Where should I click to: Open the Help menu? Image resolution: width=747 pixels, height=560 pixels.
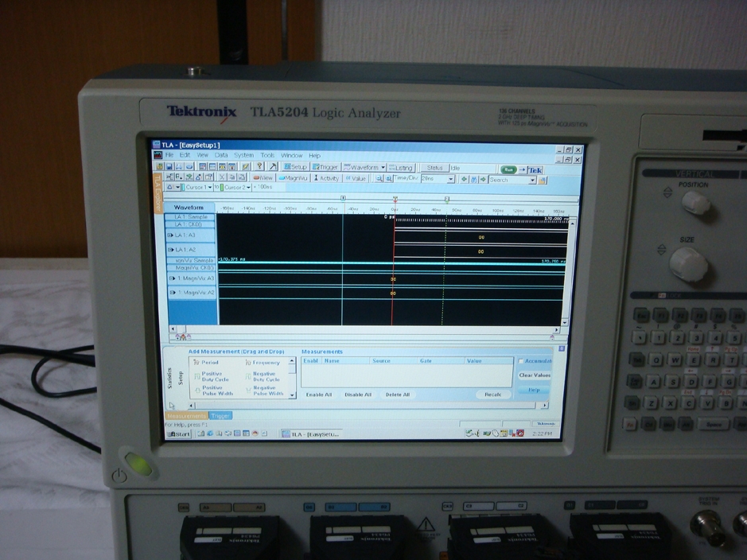tap(314, 156)
